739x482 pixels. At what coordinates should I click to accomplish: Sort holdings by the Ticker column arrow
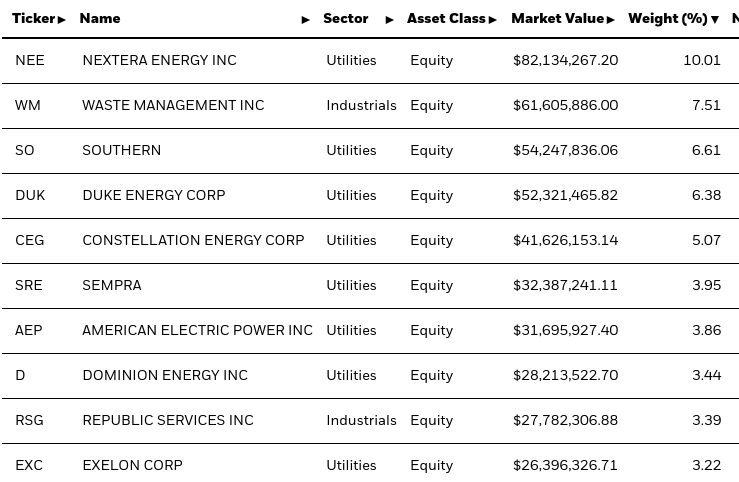click(x=62, y=20)
